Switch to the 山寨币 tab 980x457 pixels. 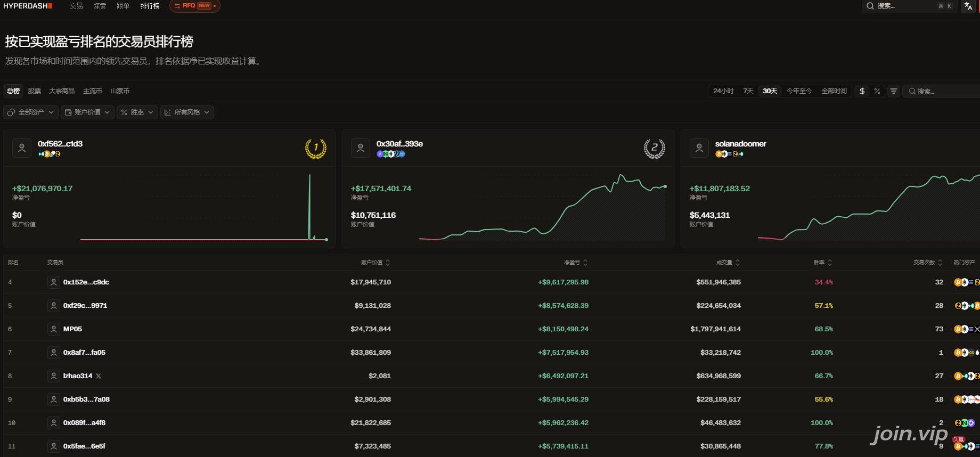[120, 91]
